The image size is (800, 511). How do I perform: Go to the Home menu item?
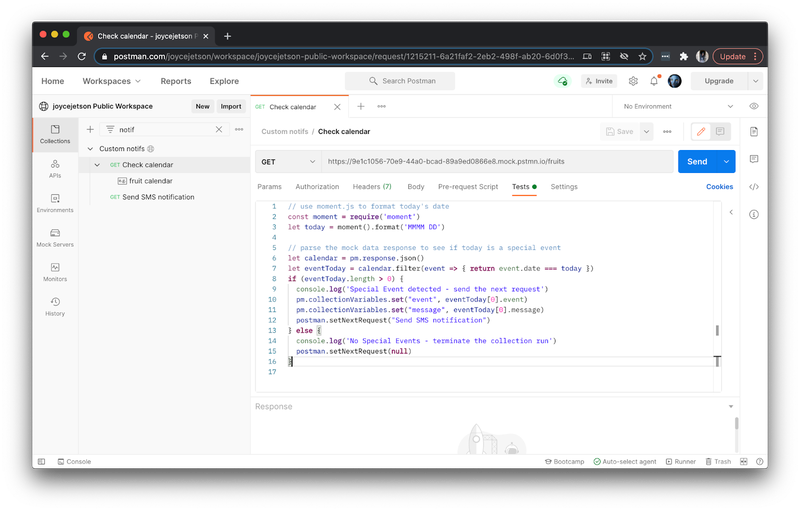(x=53, y=81)
